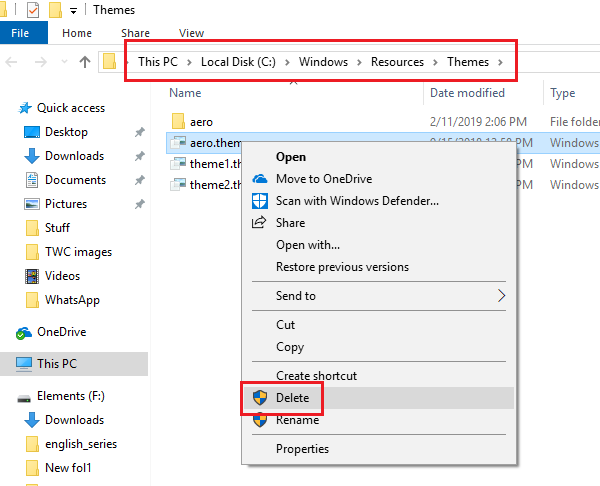Image resolution: width=600 pixels, height=486 pixels.
Task: Click the Quick access star icon
Action: coord(25,108)
